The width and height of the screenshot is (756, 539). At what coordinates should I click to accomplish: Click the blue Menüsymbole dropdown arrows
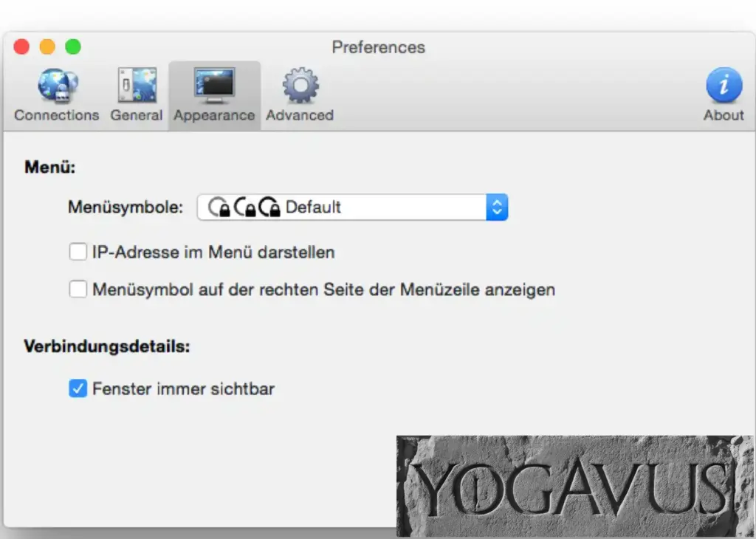pyautogui.click(x=497, y=207)
